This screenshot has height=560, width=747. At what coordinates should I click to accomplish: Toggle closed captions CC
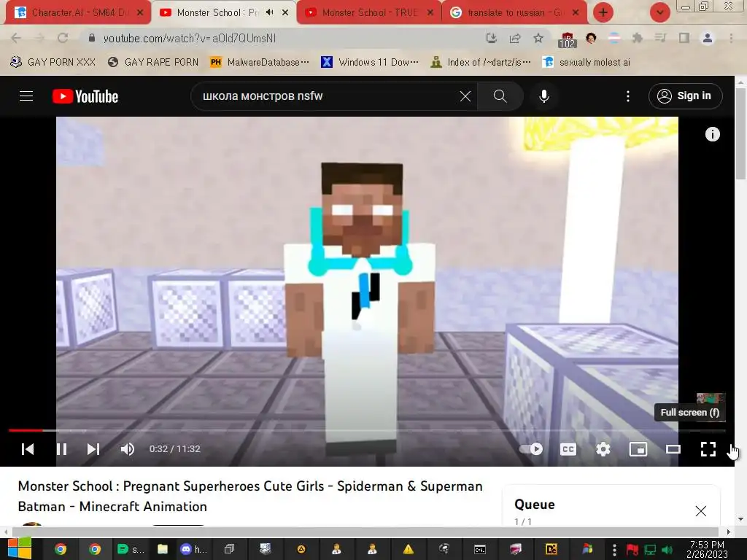(x=568, y=449)
